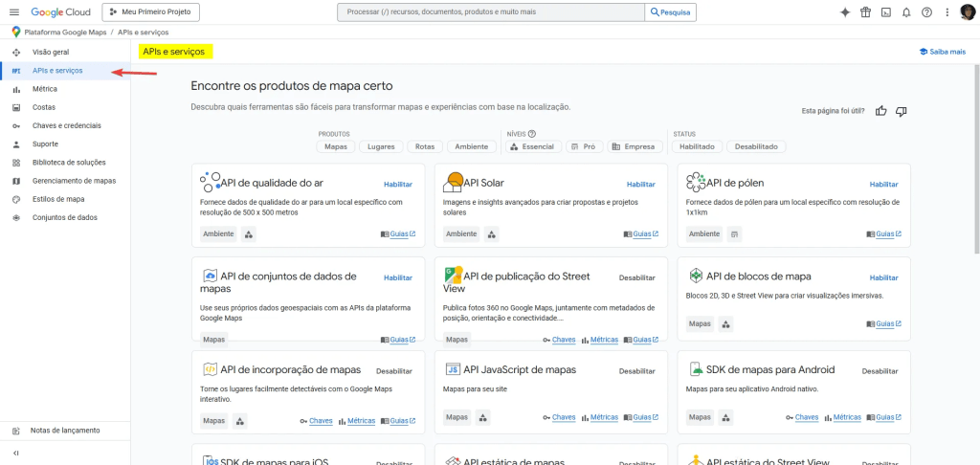Select Chaves e credenciais in sidebar
Viewport: 980px width, 465px height.
[66, 125]
